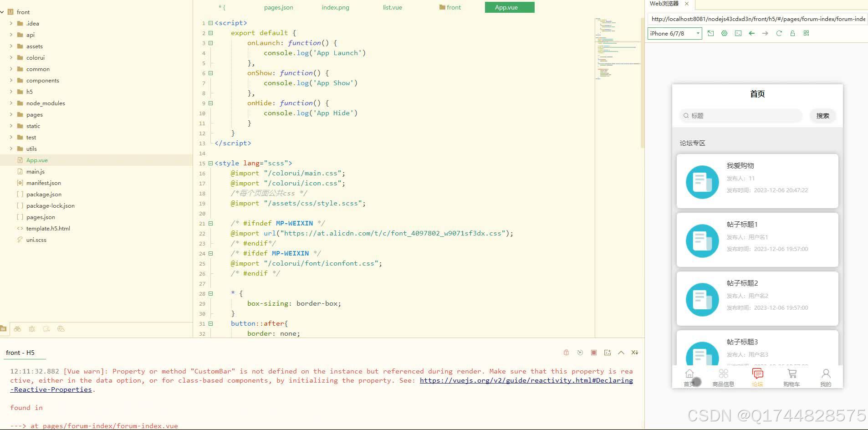Fold the style block at line 15
This screenshot has width=868, height=430.
(x=210, y=163)
